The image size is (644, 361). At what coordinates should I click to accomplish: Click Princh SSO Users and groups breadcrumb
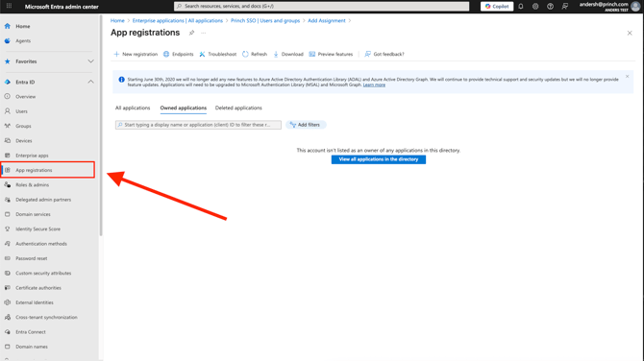click(265, 20)
